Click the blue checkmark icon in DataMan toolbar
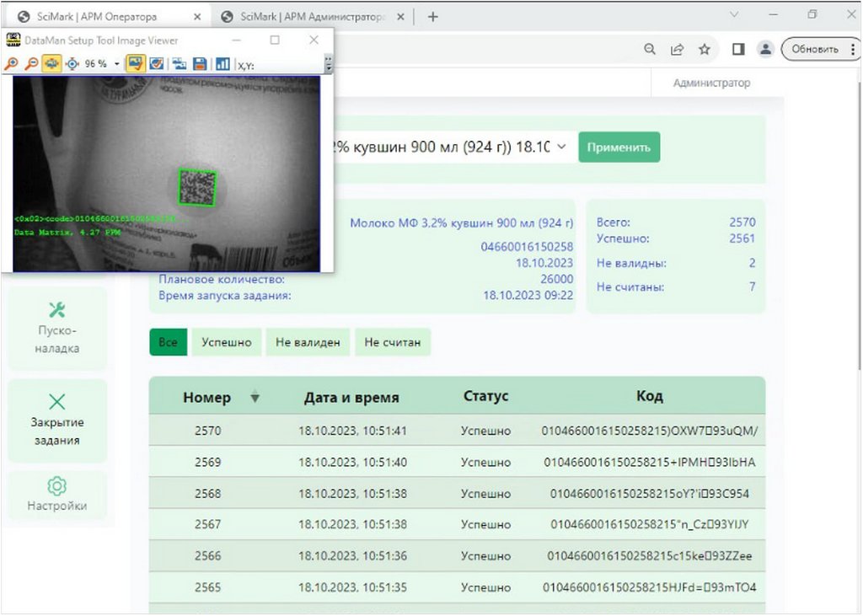 (x=156, y=64)
